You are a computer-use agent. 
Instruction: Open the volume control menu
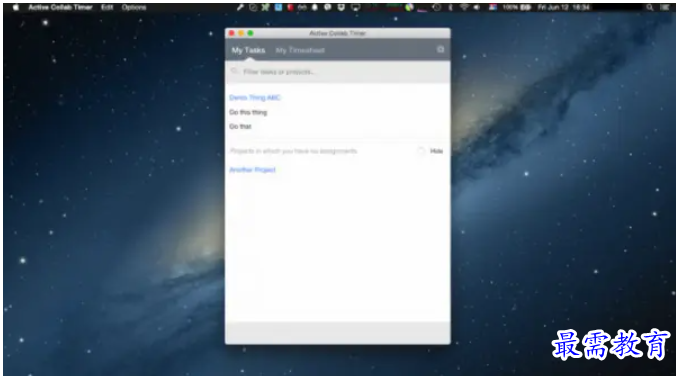(477, 7)
